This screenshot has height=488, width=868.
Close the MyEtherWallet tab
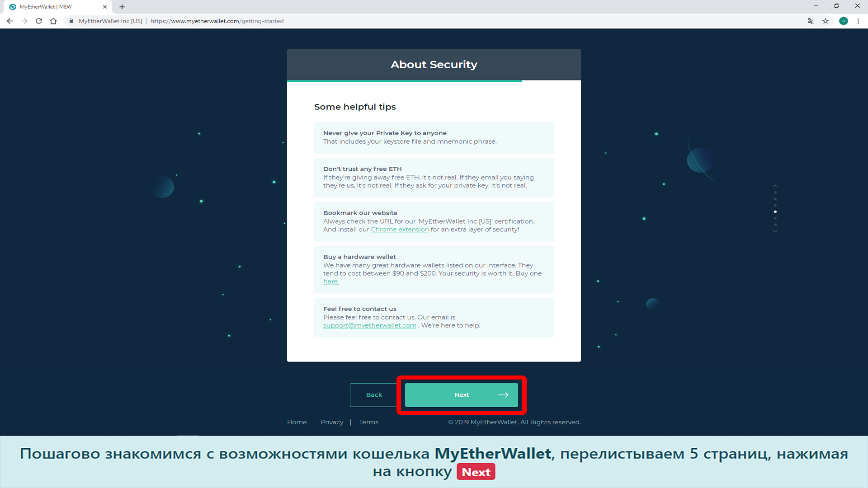tap(105, 7)
